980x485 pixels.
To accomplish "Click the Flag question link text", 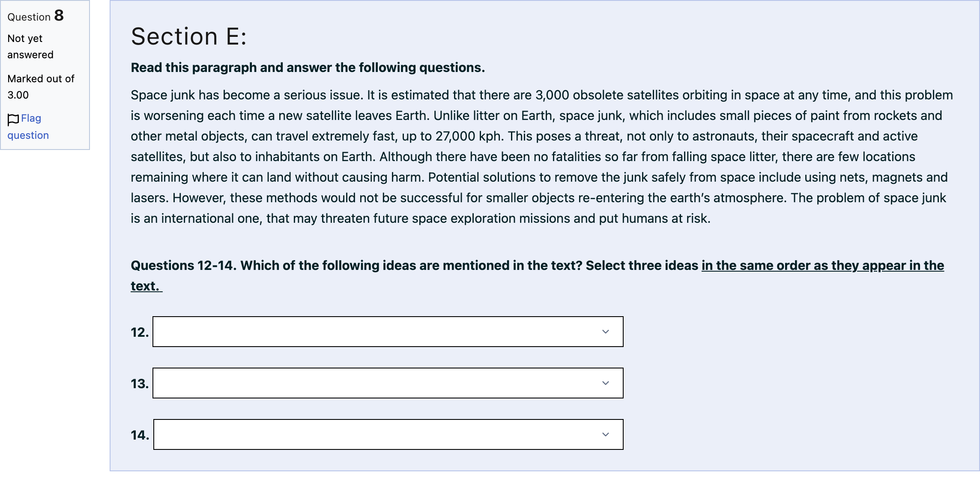I will click(28, 127).
